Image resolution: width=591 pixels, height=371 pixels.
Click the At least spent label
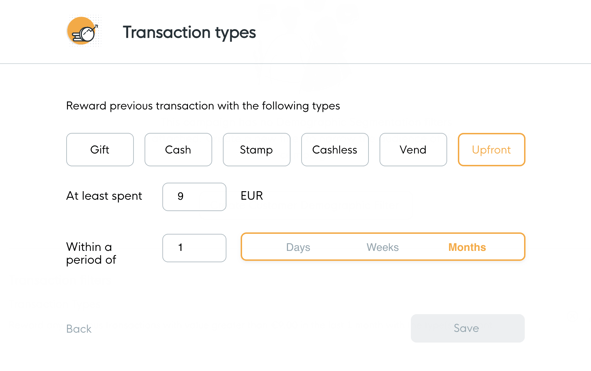104,196
